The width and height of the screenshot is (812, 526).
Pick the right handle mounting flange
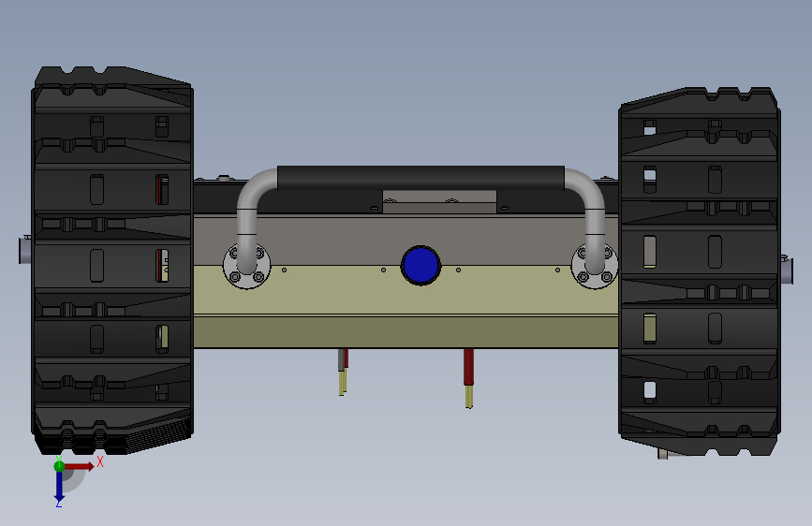(594, 266)
